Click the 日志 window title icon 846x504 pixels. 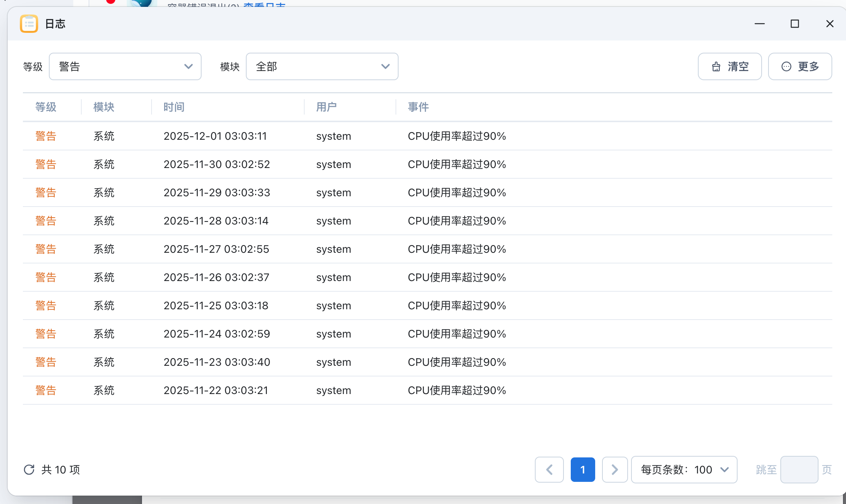point(29,24)
